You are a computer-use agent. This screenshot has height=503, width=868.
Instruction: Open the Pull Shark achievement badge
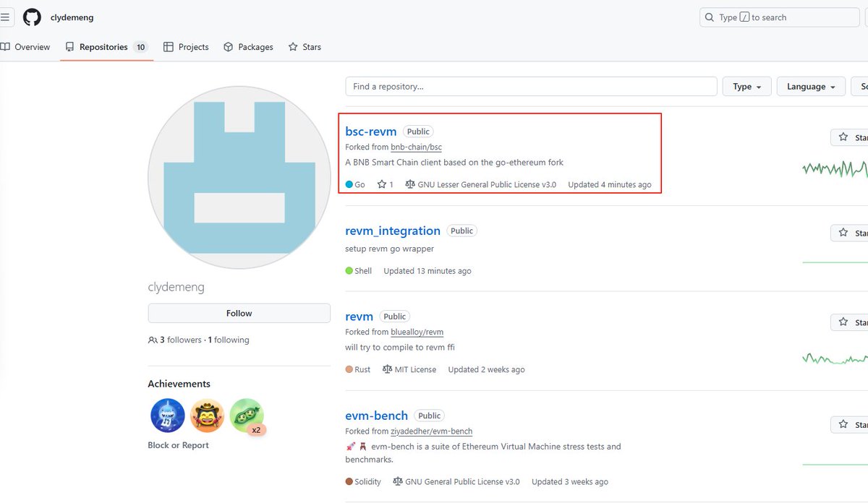[168, 416]
